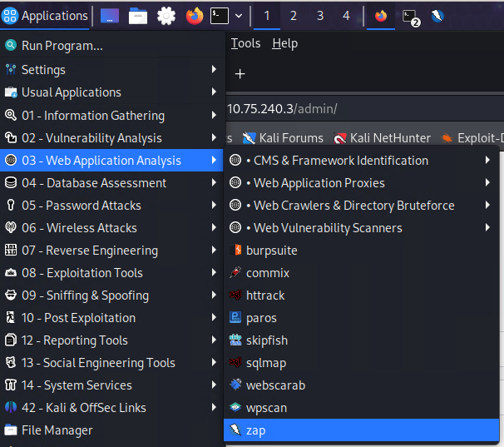504x447 pixels.
Task: Click the browser address bar URL
Action: 284,109
